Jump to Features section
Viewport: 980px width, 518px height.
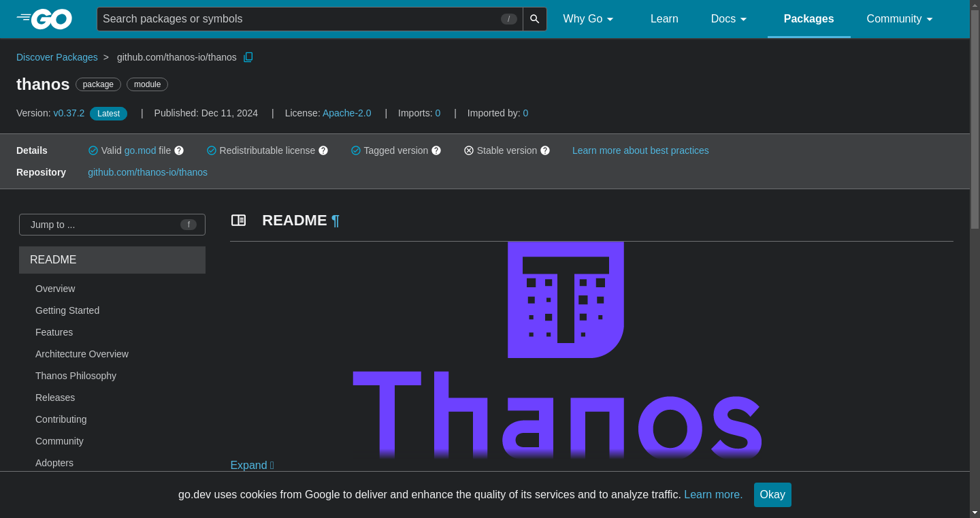tap(54, 332)
